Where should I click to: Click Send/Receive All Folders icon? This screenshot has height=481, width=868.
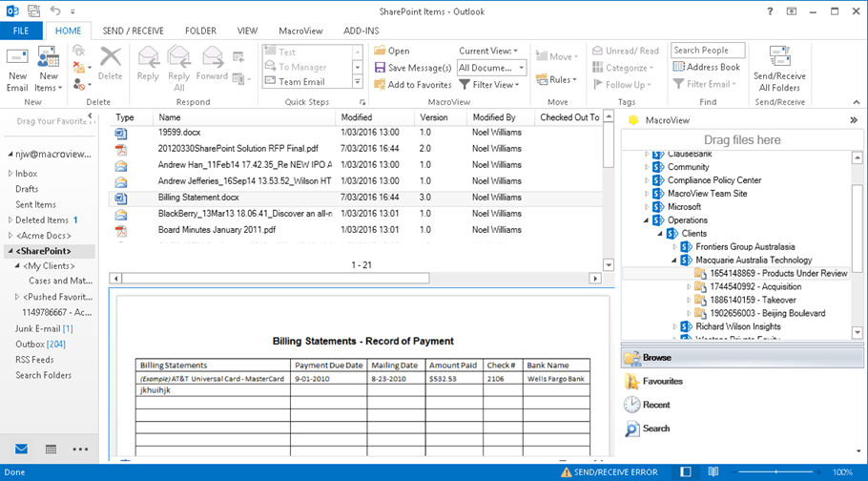click(779, 57)
